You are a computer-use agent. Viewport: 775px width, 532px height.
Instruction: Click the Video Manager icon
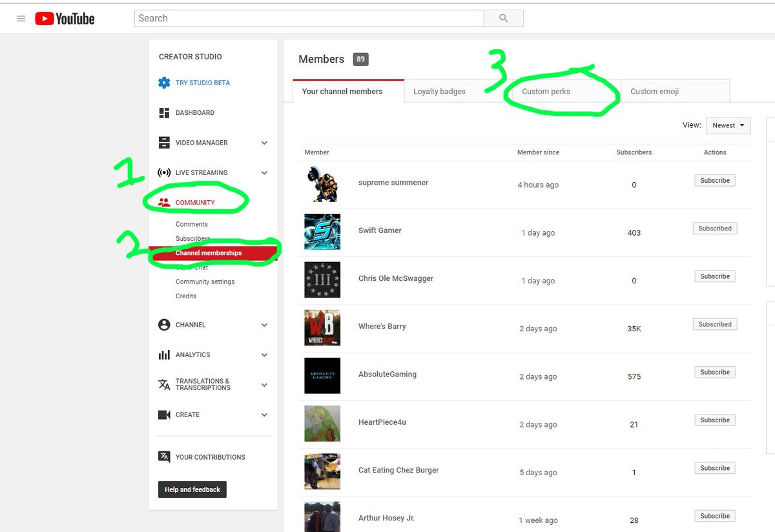pos(164,143)
